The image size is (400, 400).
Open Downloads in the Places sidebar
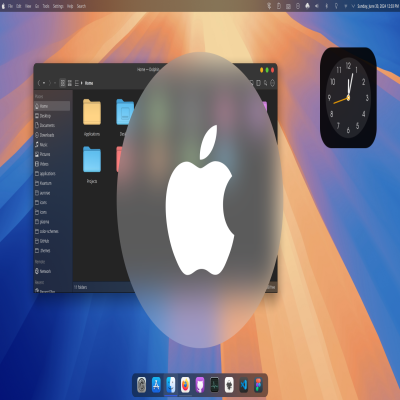52,135
